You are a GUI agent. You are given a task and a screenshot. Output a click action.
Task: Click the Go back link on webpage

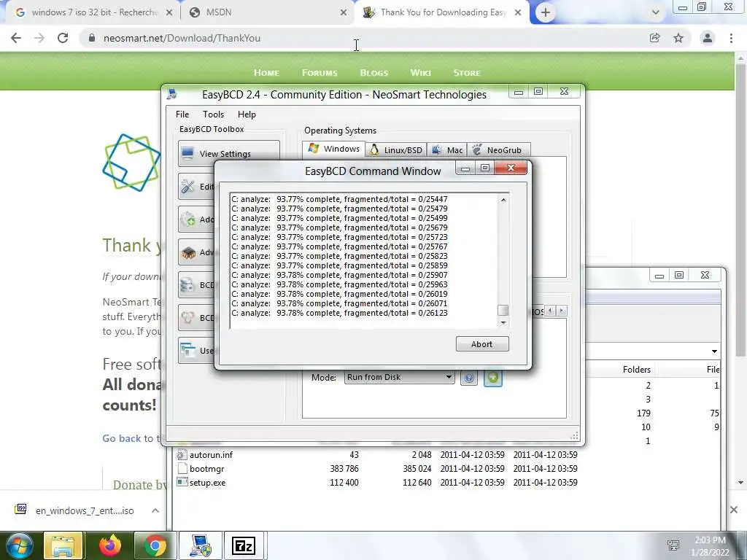point(122,438)
